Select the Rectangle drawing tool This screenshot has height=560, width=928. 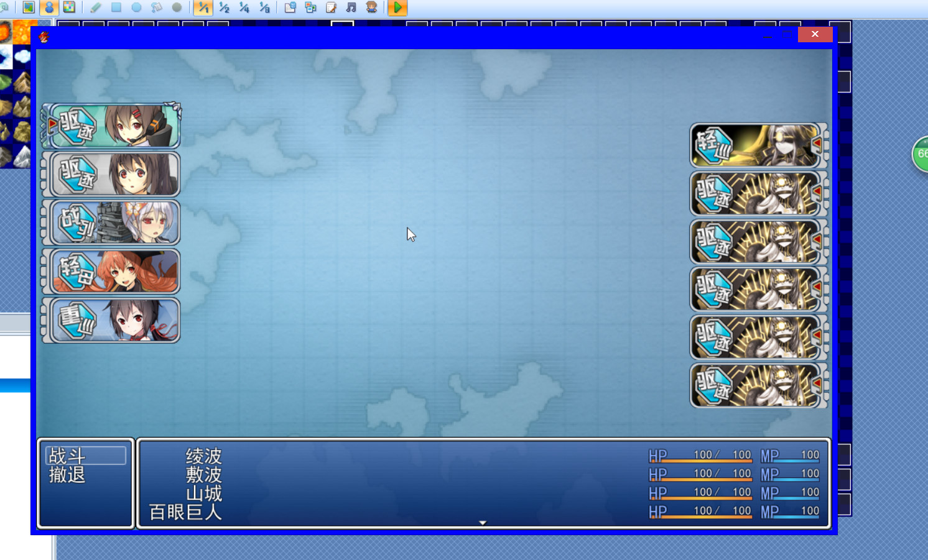tap(116, 7)
